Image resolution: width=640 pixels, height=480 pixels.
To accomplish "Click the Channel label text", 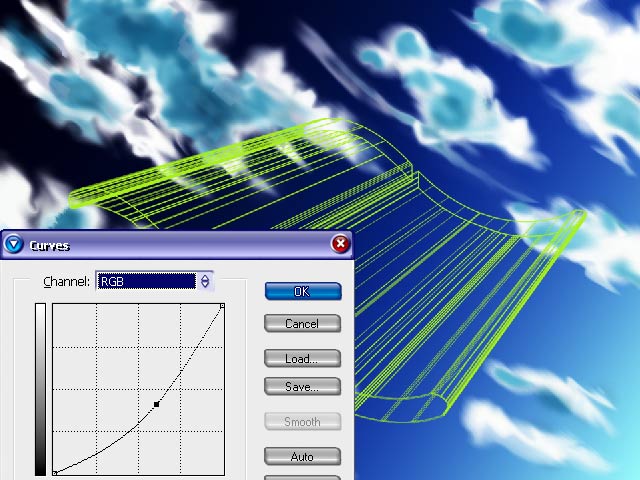I will tap(66, 282).
